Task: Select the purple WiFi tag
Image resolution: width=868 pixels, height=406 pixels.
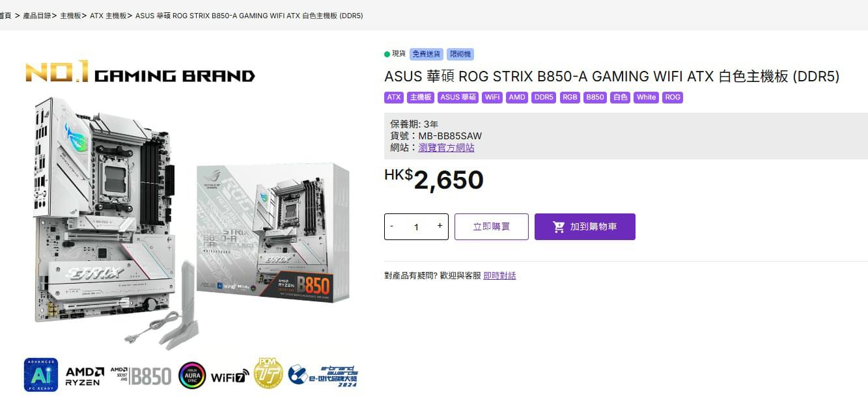Action: point(492,98)
